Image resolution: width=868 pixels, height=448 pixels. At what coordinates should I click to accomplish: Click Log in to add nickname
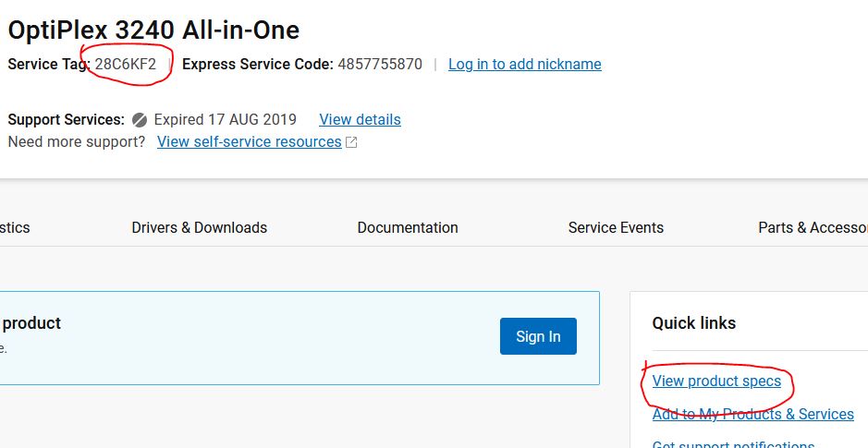point(524,64)
